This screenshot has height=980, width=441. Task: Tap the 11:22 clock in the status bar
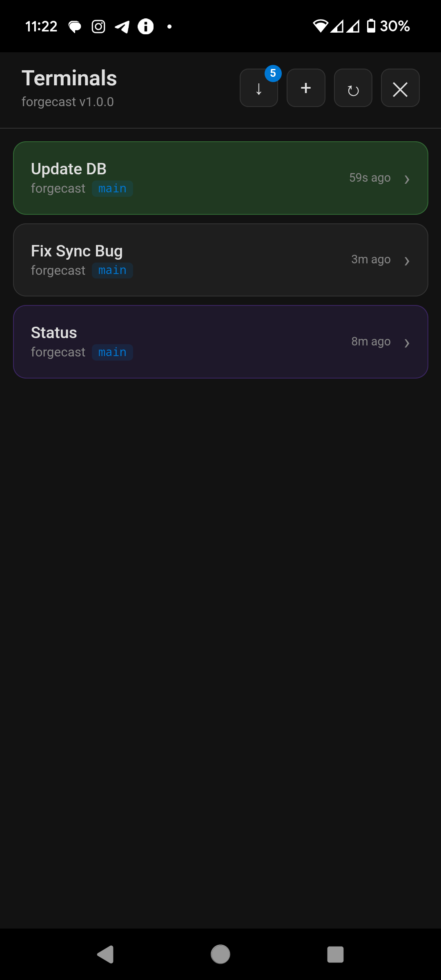pos(41,26)
